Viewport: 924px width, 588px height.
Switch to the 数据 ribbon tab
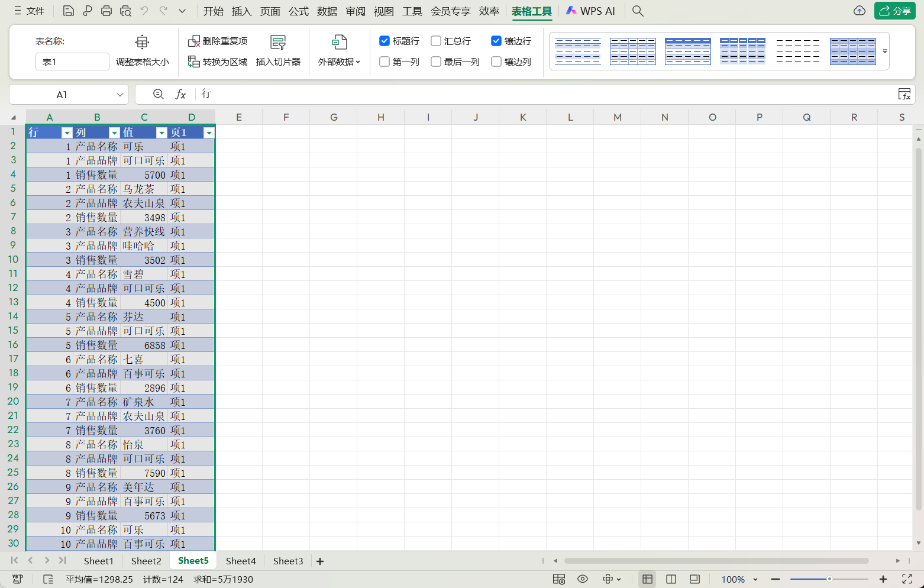pyautogui.click(x=326, y=11)
